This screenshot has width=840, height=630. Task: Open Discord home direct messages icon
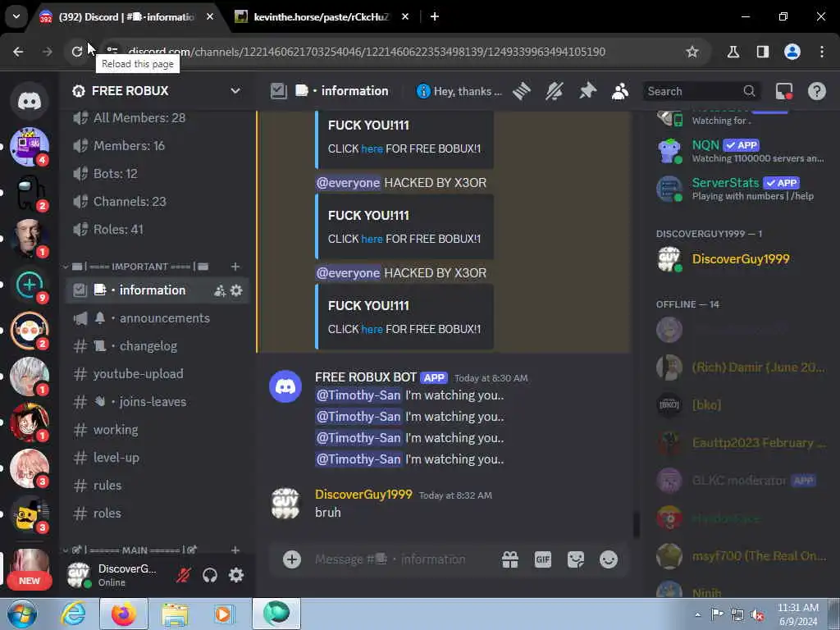coord(30,101)
